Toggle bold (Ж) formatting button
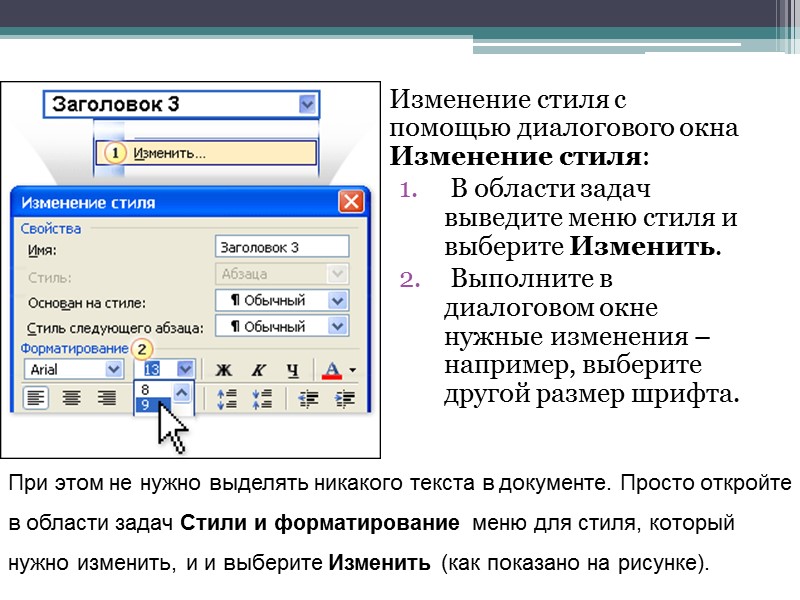The width and height of the screenshot is (800, 600). click(x=223, y=369)
